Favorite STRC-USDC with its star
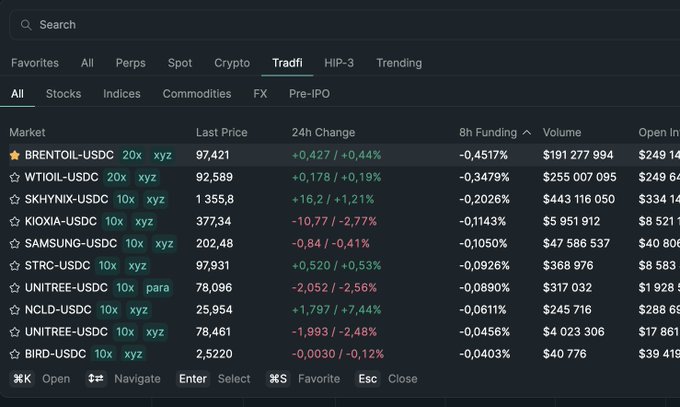The image size is (680, 407). [15, 266]
